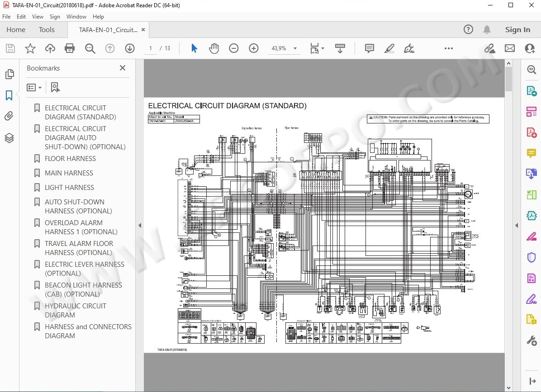Screen dimensions: 541x392
Task: Share a link to the file
Action: point(489,48)
